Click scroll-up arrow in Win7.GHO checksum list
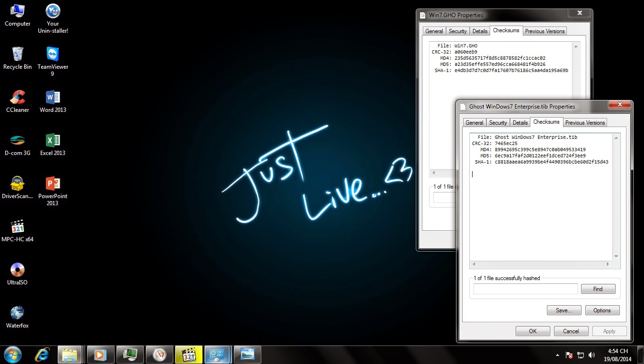Image resolution: width=644 pixels, height=364 pixels. [x=576, y=46]
